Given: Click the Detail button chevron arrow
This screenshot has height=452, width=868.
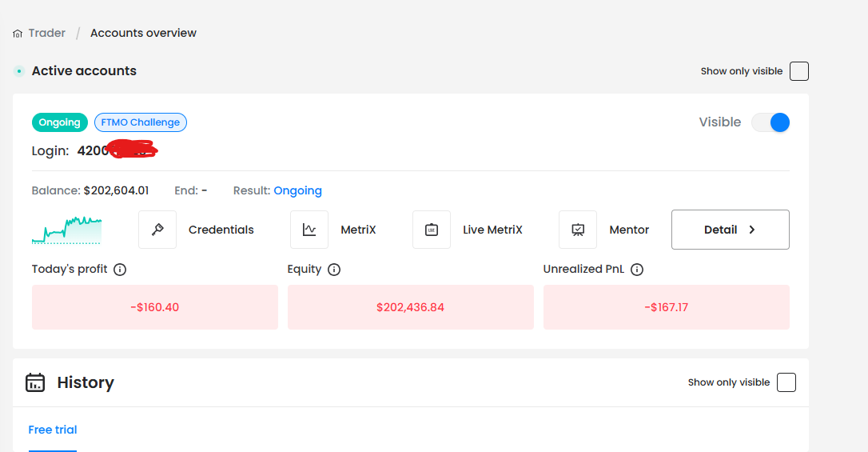Looking at the screenshot, I should [x=751, y=230].
